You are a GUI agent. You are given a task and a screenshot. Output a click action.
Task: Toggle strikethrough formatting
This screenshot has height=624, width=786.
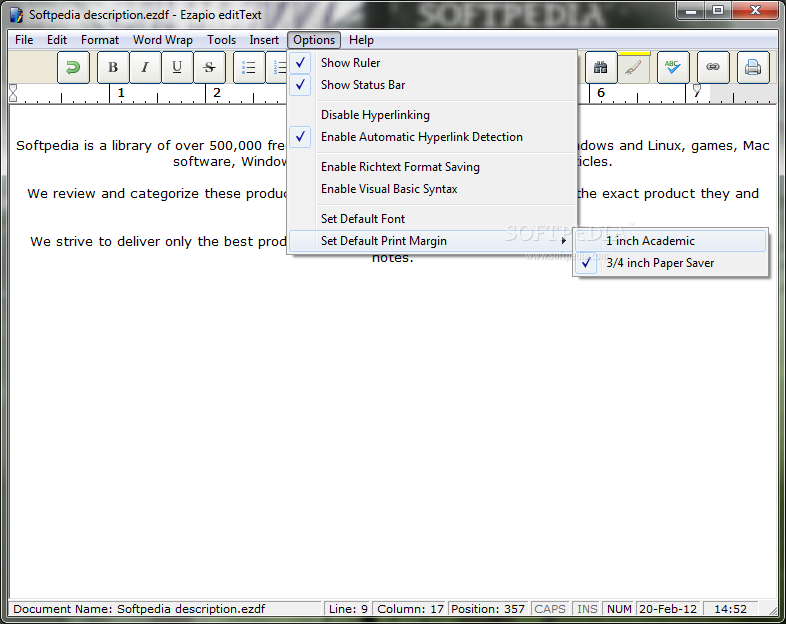click(210, 67)
